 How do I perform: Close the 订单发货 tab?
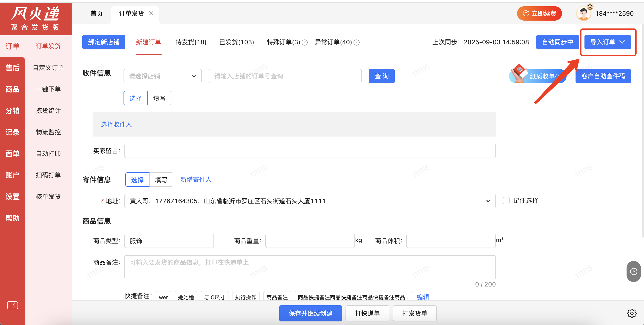(x=151, y=13)
